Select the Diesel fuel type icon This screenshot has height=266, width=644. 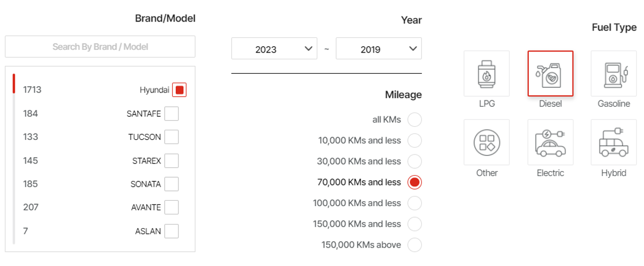click(550, 74)
